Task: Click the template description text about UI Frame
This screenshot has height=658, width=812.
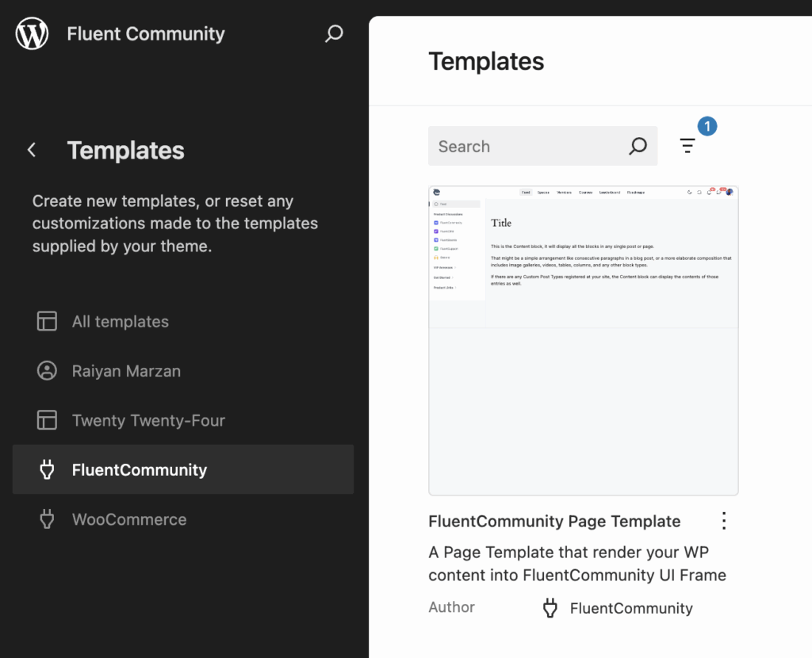Action: (577, 564)
